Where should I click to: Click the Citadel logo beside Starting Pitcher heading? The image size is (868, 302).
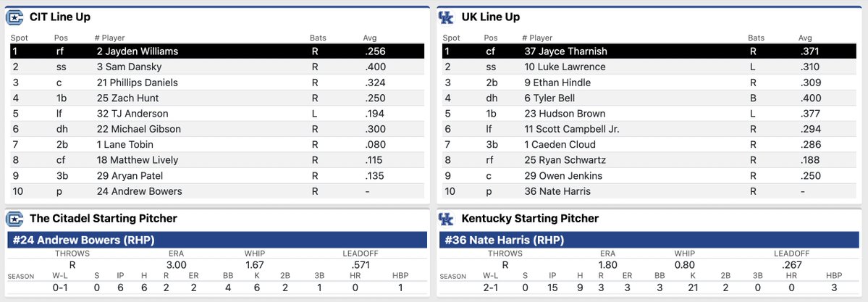[x=14, y=218]
